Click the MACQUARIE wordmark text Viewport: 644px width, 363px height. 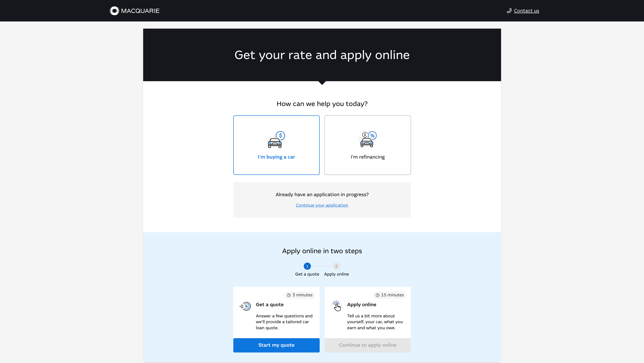click(x=140, y=11)
